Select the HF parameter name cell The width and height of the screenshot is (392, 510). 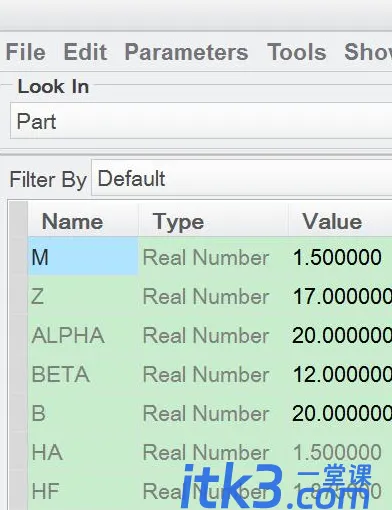tap(83, 491)
